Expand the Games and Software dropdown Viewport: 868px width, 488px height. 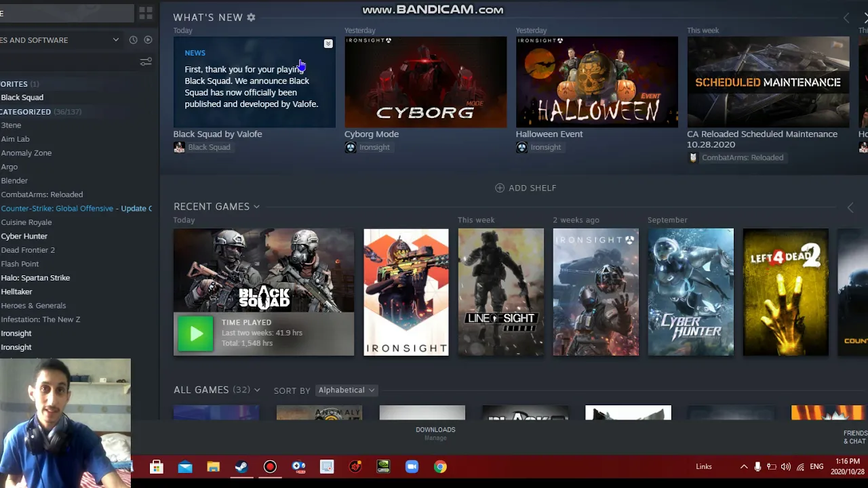click(116, 40)
